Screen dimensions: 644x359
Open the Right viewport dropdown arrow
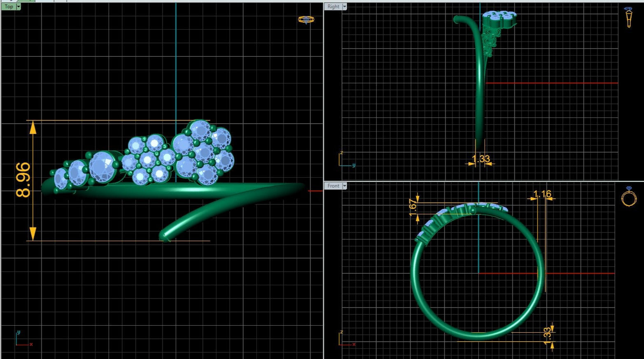pyautogui.click(x=345, y=7)
